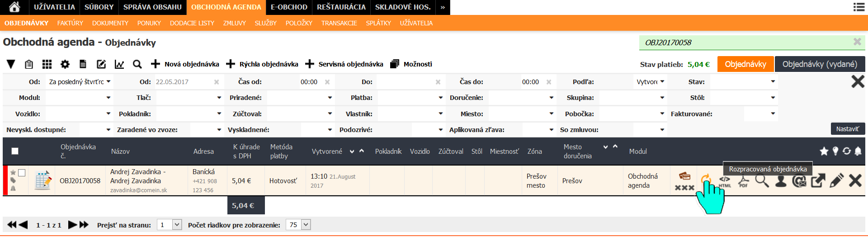Click the HTML view icon in the order row
The height and width of the screenshot is (237, 868).
point(725,181)
